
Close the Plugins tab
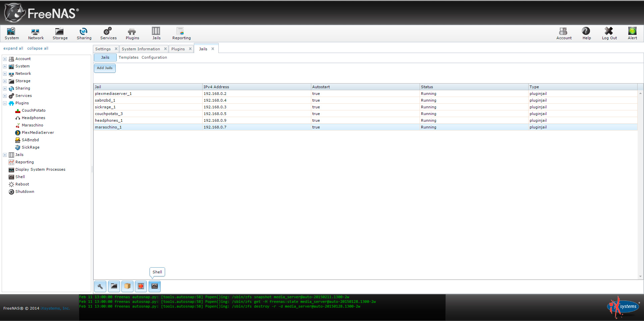pyautogui.click(x=190, y=49)
